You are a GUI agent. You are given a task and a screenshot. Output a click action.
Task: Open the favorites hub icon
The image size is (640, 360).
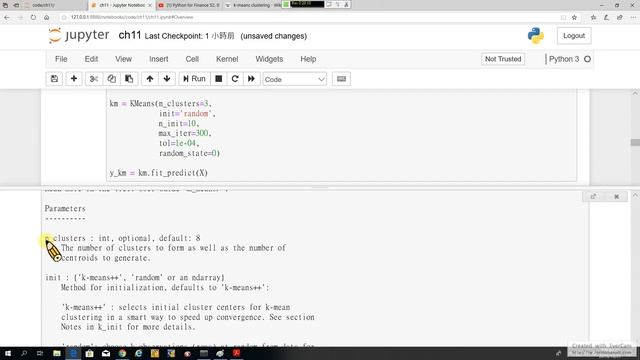pos(593,18)
